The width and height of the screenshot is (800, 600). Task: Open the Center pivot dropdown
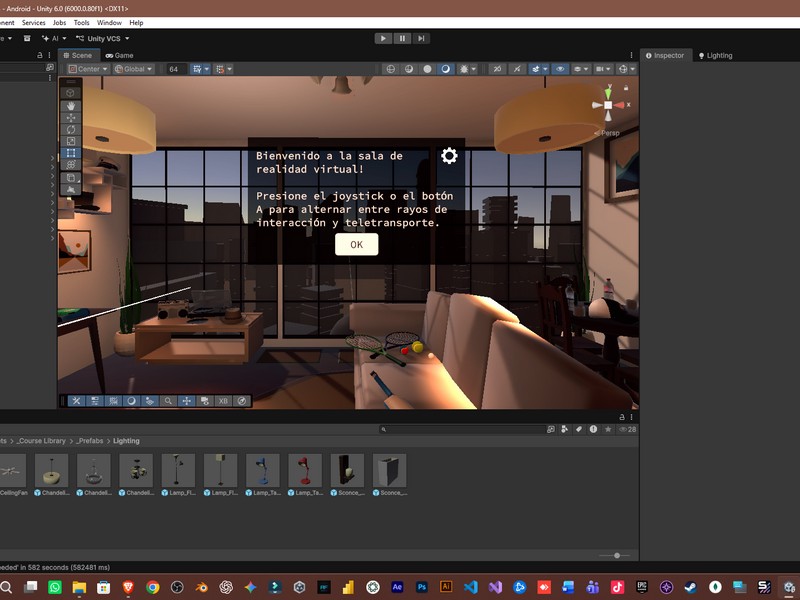[x=88, y=69]
